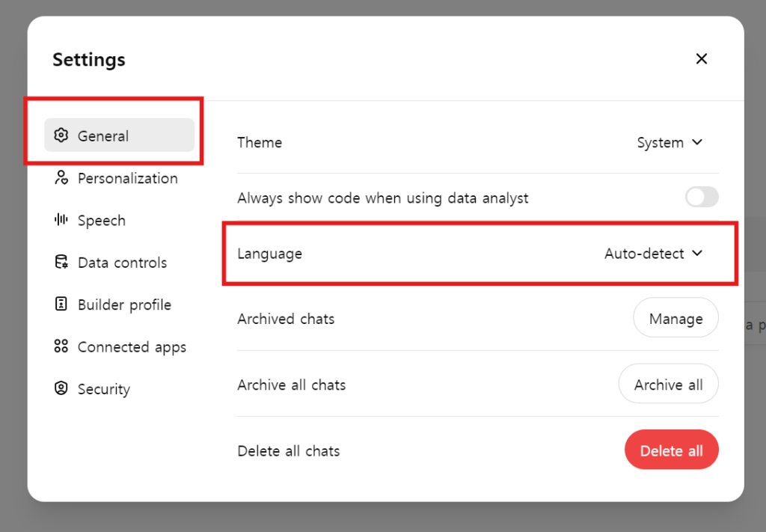The width and height of the screenshot is (766, 532).
Task: Click the Speech waveform icon
Action: (61, 220)
